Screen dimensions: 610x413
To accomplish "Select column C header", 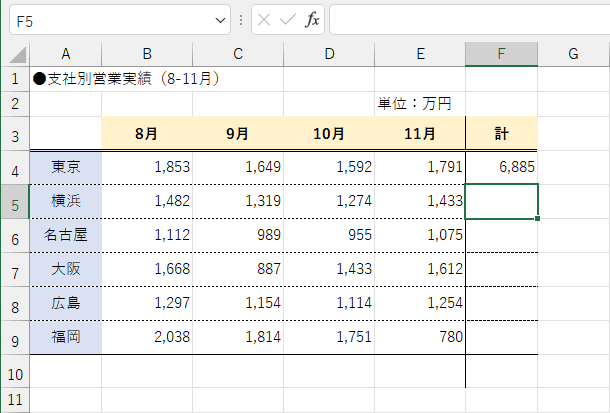I will (x=238, y=54).
